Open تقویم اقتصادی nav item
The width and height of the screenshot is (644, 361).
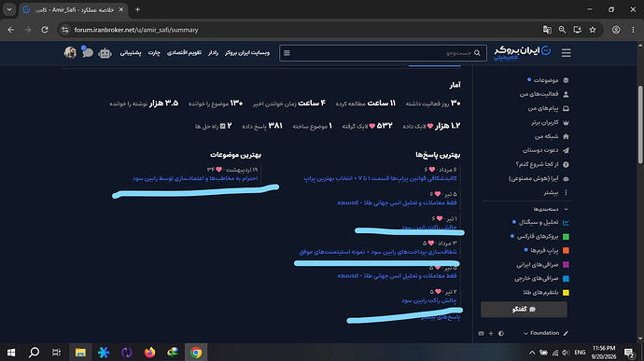click(x=184, y=53)
